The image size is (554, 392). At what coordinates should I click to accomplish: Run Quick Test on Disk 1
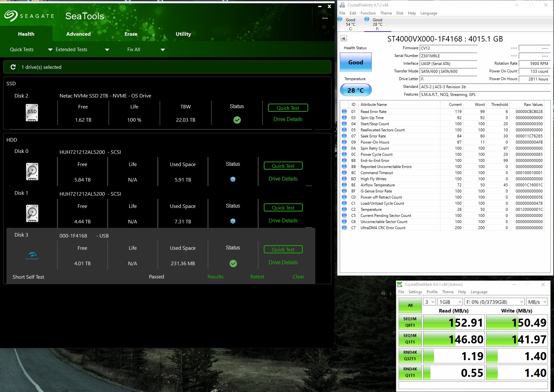tap(283, 208)
